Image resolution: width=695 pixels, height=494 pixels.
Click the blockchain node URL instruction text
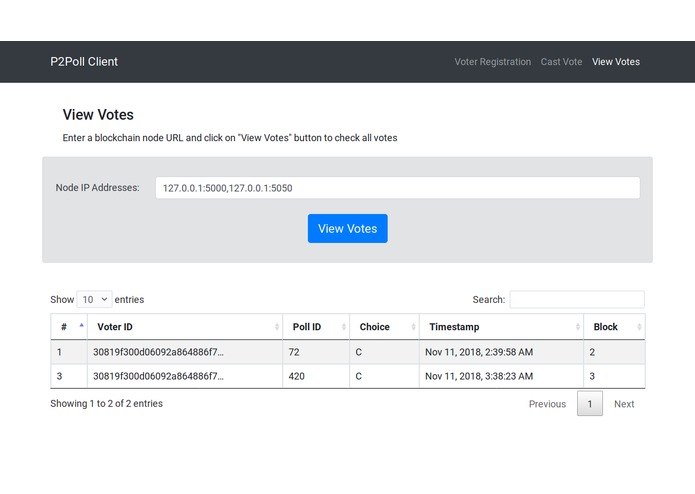(x=230, y=138)
